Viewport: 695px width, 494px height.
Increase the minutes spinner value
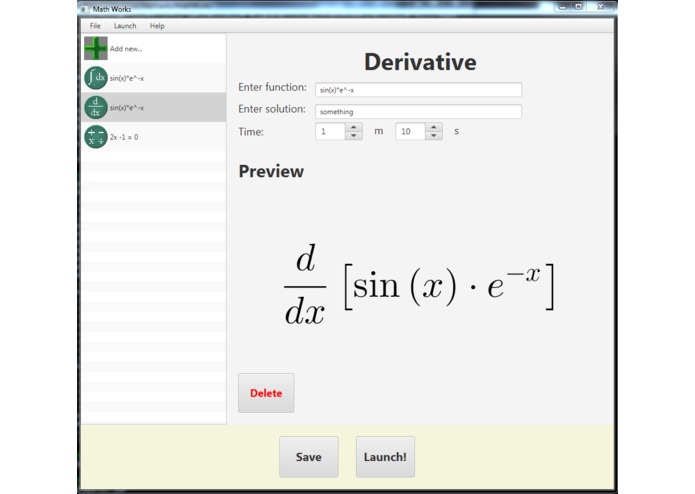tap(354, 128)
